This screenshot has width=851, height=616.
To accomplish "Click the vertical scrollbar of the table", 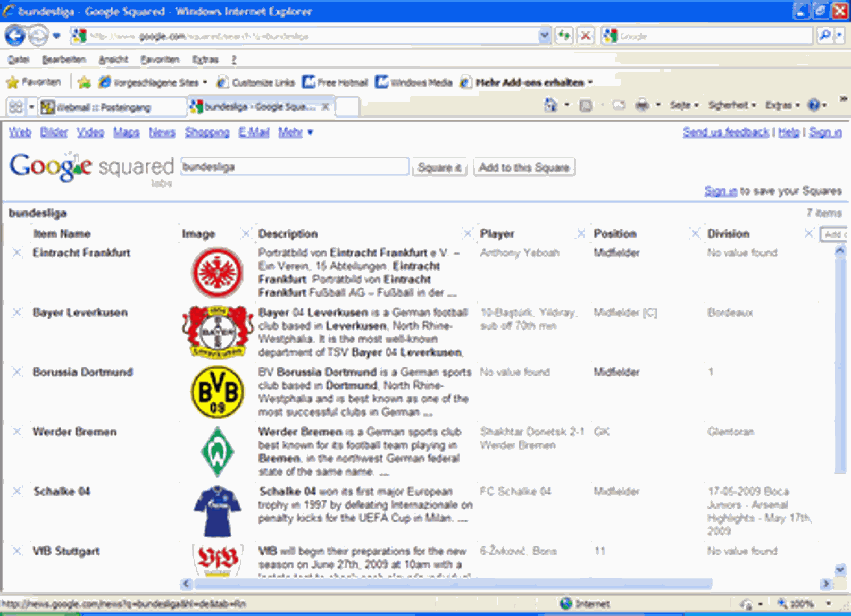I will [840, 366].
